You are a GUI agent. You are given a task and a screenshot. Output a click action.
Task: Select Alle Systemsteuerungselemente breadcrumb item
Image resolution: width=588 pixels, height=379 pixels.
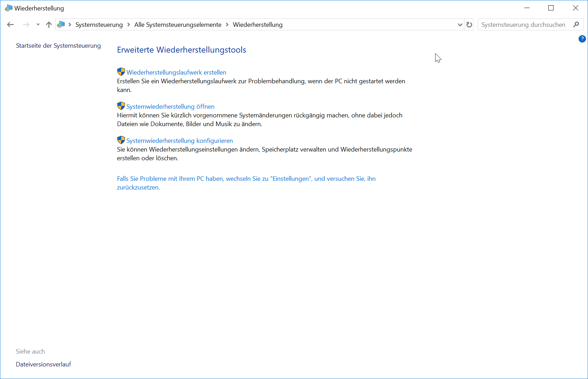point(178,25)
